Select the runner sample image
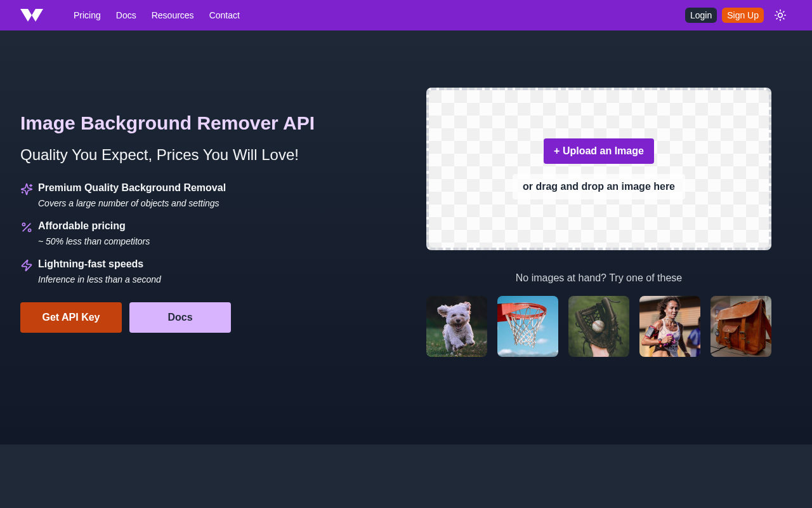This screenshot has height=508, width=812. click(x=670, y=326)
